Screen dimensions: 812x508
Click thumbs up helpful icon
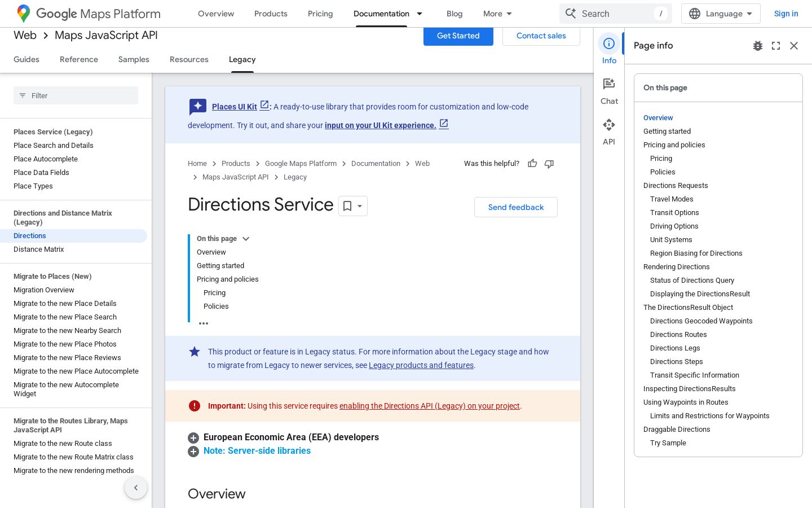(x=532, y=164)
